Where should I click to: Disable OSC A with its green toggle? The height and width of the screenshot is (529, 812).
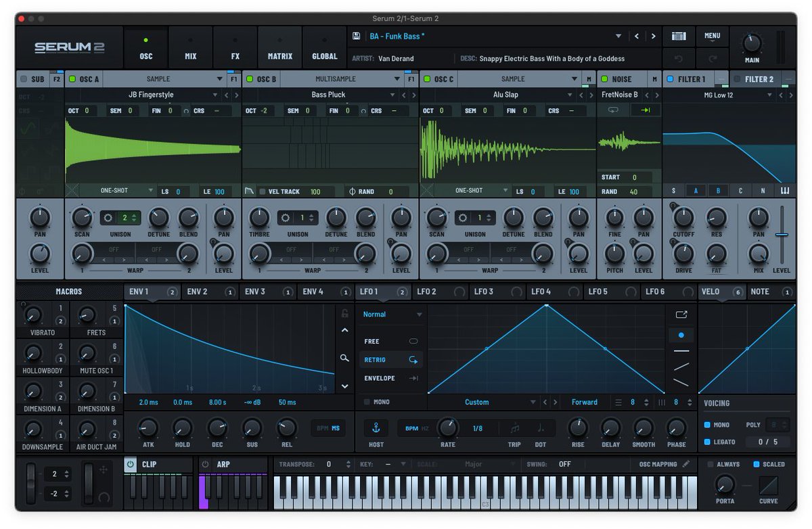pyautogui.click(x=72, y=79)
